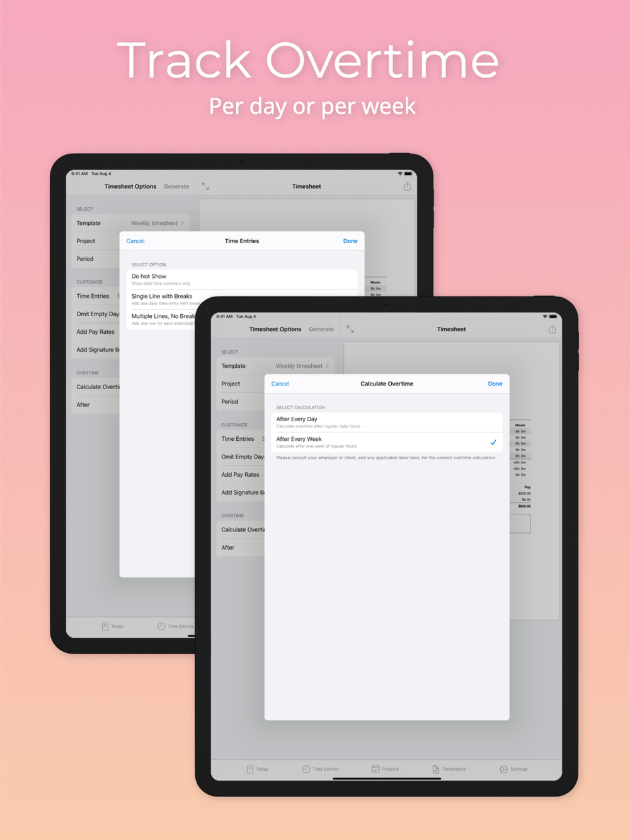Open Settings tab on front iPad

coord(514,769)
